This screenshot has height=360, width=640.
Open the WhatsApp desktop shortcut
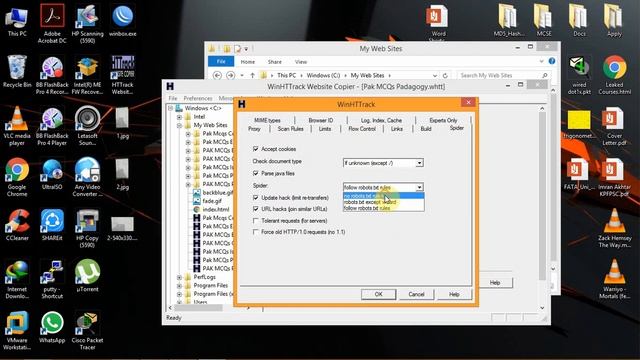click(52, 327)
